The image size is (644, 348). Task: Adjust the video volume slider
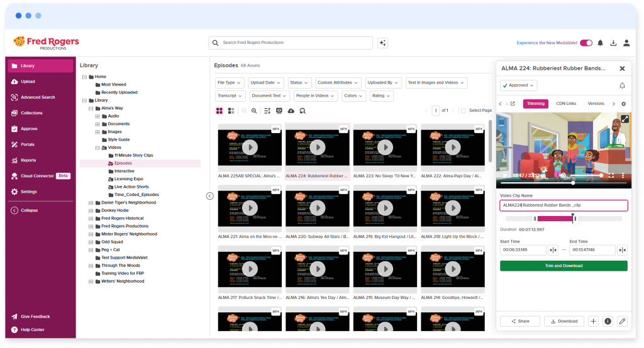click(x=586, y=176)
